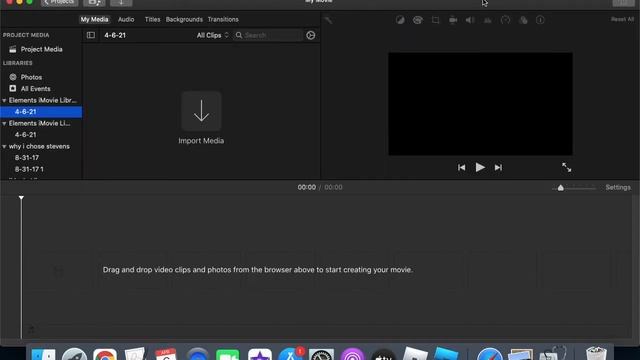Select Project Media in the sidebar
This screenshot has width=640, height=360.
point(41,49)
